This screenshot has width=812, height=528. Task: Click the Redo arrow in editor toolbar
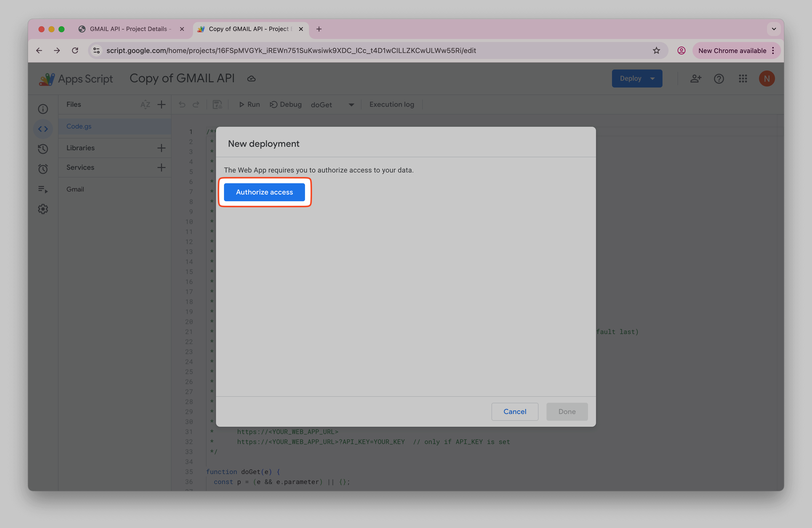[196, 104]
